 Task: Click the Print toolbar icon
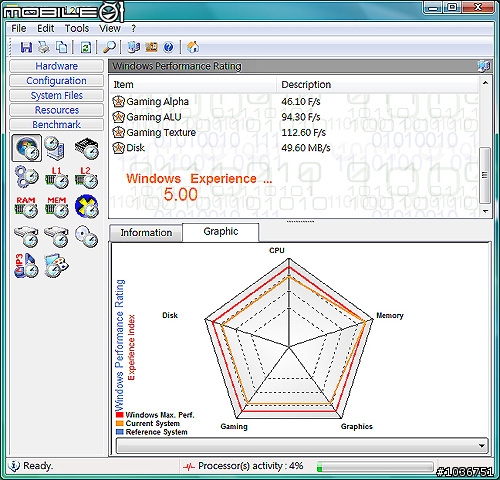44,47
